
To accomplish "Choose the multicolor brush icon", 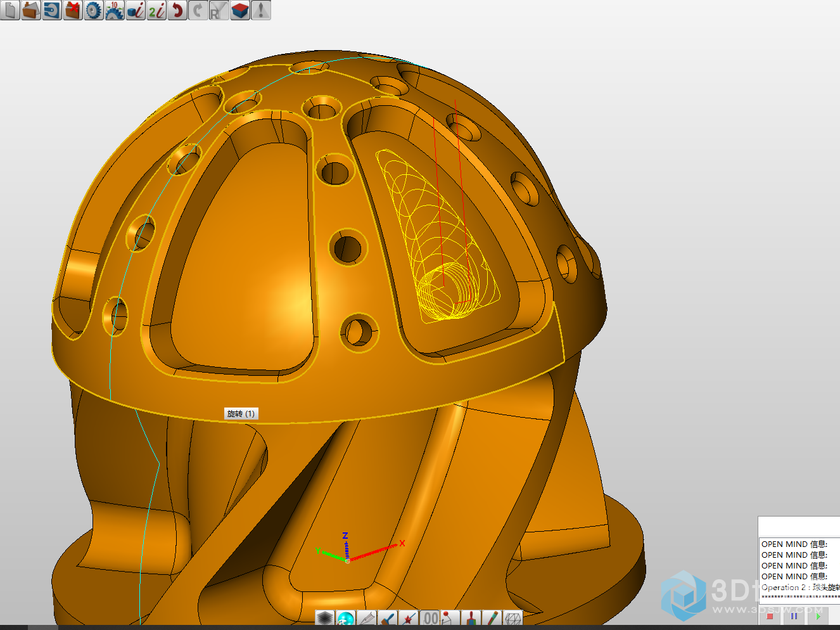I will 471,619.
